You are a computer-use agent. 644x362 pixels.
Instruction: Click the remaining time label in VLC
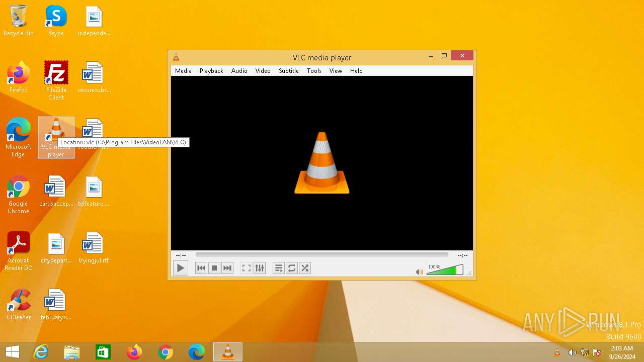pos(462,255)
